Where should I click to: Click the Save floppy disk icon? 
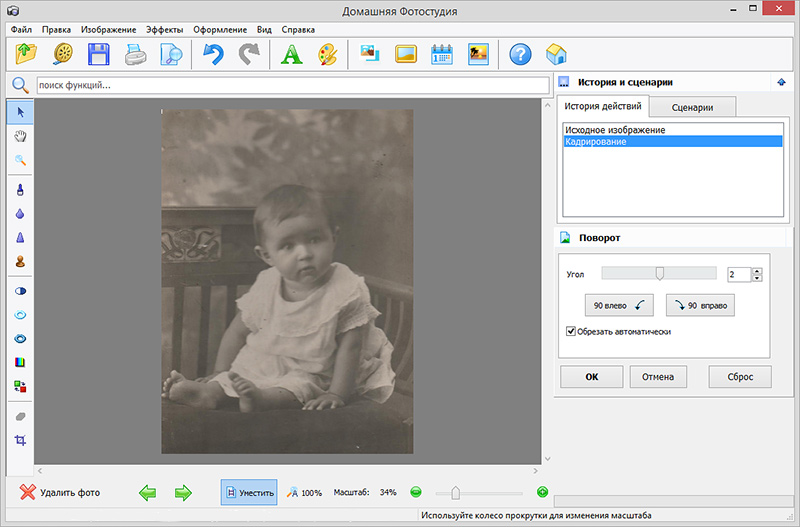click(98, 54)
